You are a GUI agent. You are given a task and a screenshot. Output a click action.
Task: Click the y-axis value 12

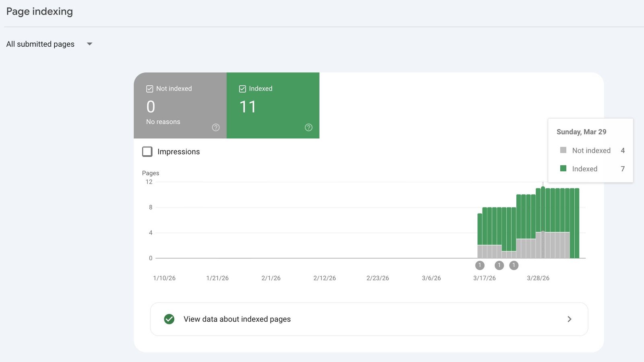point(149,182)
